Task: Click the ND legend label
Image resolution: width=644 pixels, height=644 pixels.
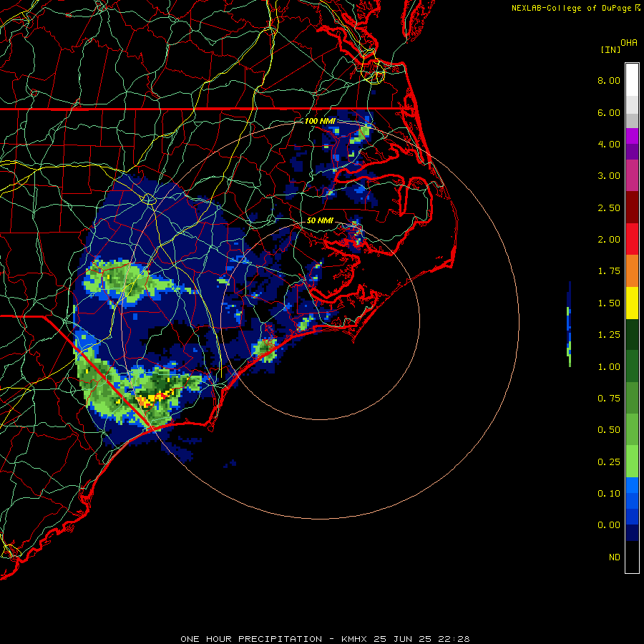Action: point(615,557)
